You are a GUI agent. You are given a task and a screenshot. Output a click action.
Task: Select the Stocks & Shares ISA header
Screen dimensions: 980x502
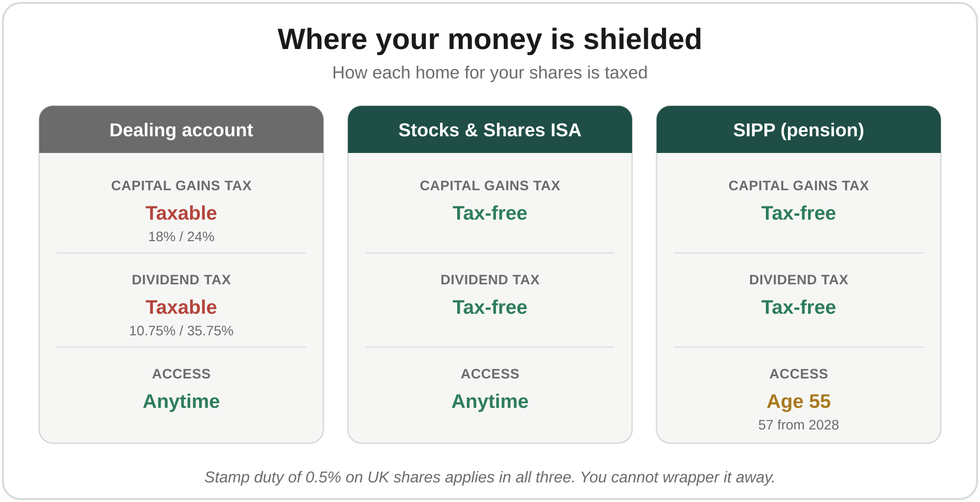[x=490, y=129]
